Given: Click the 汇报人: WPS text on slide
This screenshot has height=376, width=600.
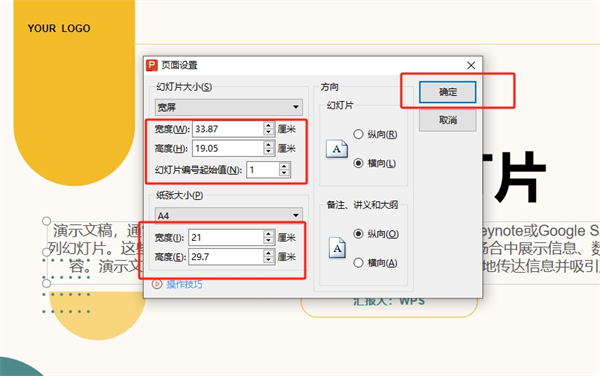Looking at the screenshot, I should coord(389,301).
